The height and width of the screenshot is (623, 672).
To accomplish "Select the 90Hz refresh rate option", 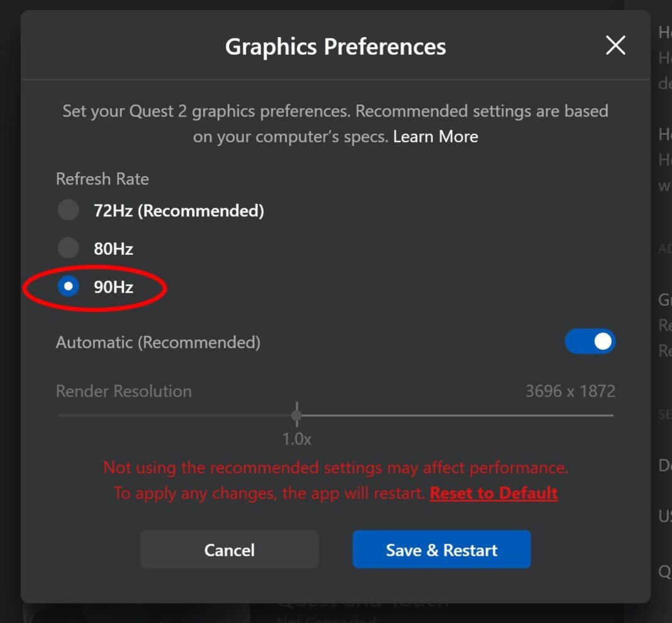I will 68,286.
